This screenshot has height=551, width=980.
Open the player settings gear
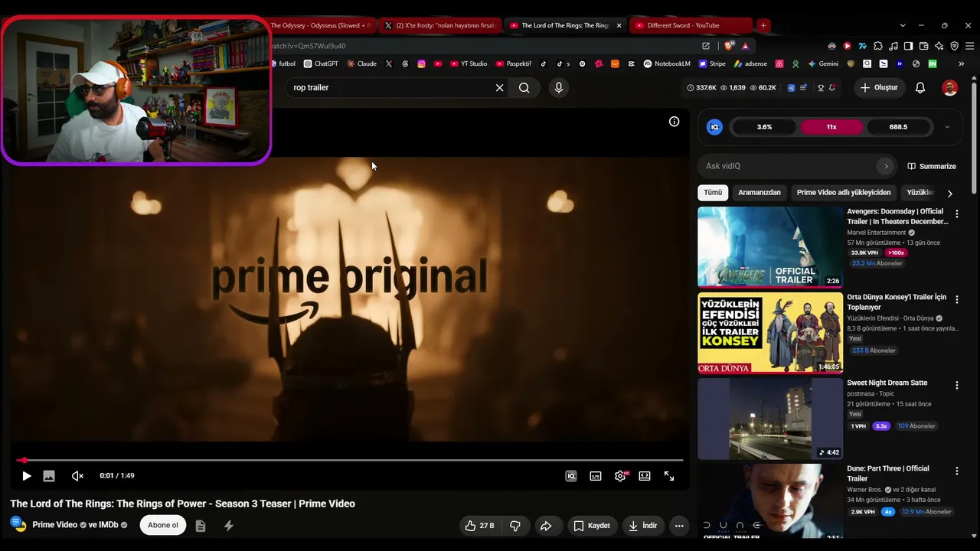pyautogui.click(x=620, y=476)
